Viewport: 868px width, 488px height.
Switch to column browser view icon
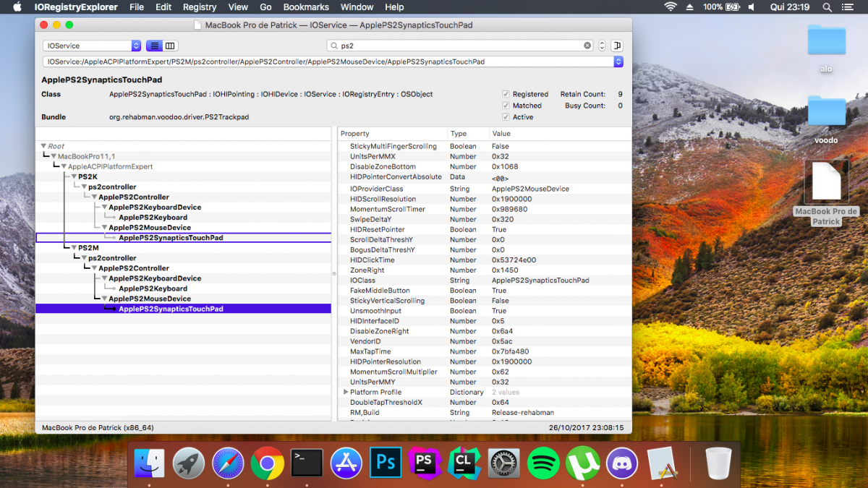point(170,46)
